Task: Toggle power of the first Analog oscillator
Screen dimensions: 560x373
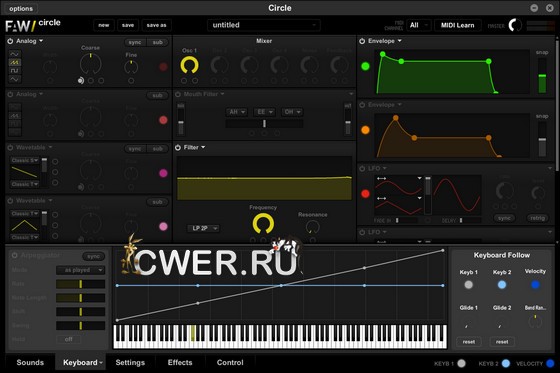Action: click(10, 41)
